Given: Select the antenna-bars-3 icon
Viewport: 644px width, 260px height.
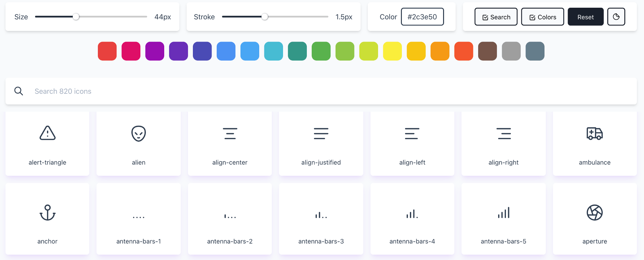Looking at the screenshot, I should click(321, 215).
